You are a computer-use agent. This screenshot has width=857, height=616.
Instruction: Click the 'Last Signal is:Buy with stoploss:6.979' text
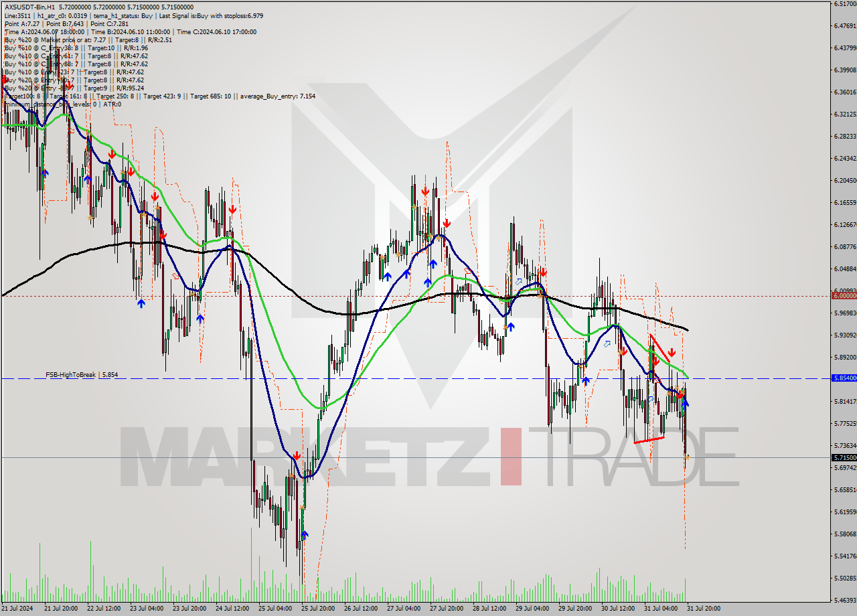pyautogui.click(x=212, y=15)
